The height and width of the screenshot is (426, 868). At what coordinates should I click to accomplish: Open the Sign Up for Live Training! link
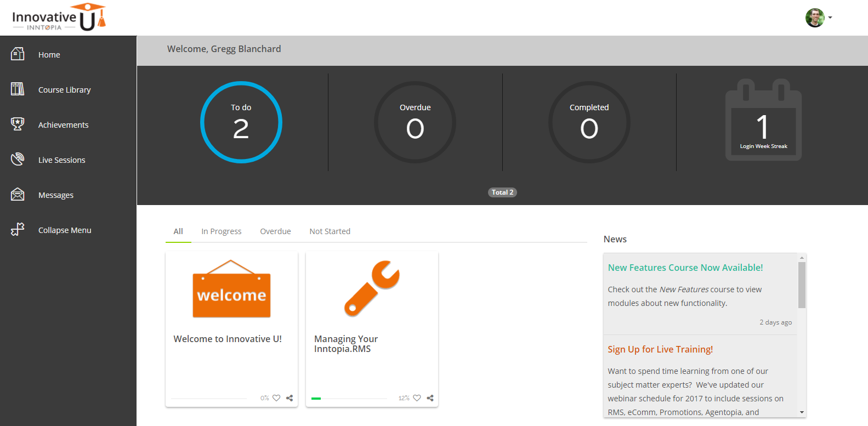pyautogui.click(x=660, y=349)
